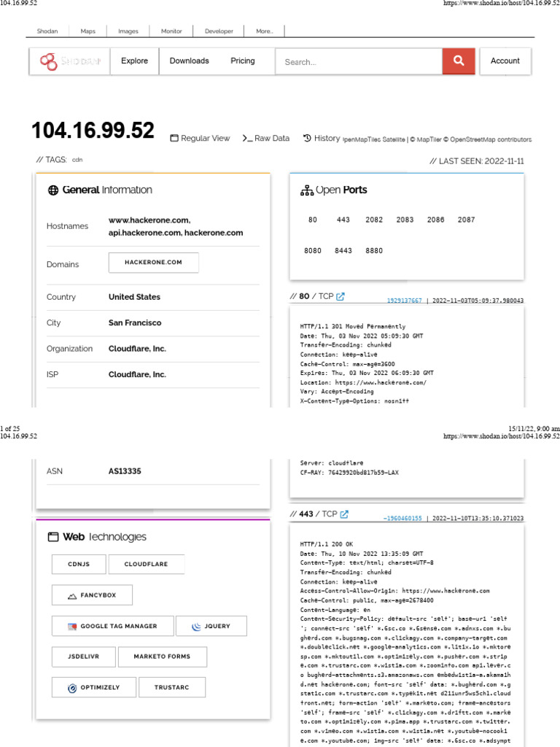This screenshot has height=747, width=560.
Task: Click the Regular View window icon
Action: (174, 139)
